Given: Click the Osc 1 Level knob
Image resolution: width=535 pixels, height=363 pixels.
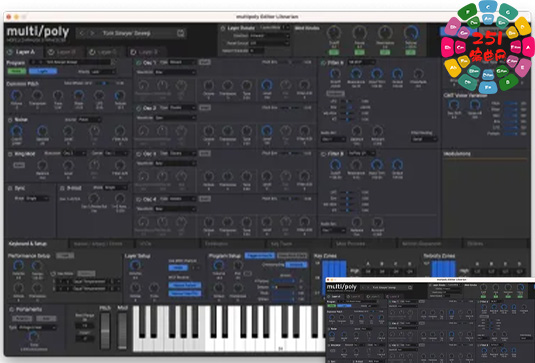Looking at the screenshot, I should (x=266, y=85).
